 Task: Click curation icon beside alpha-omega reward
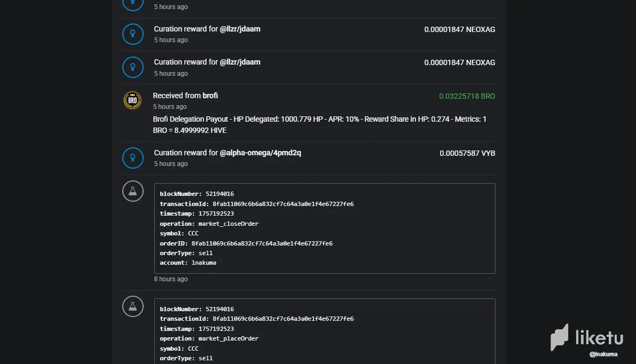(133, 158)
